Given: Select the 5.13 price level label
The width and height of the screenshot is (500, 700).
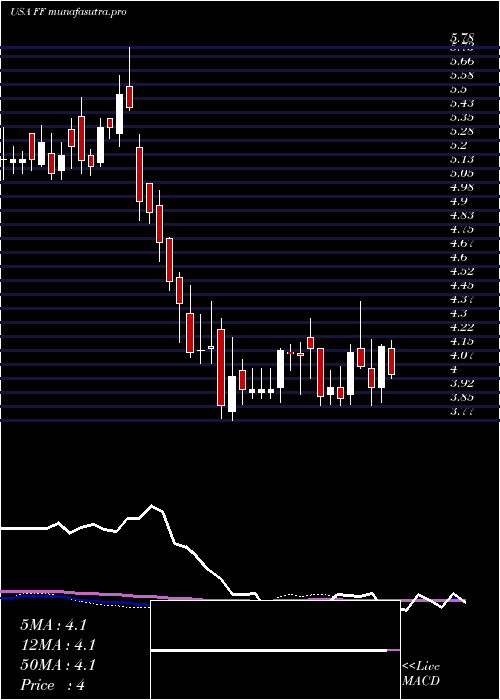Looking at the screenshot, I should (x=462, y=159).
